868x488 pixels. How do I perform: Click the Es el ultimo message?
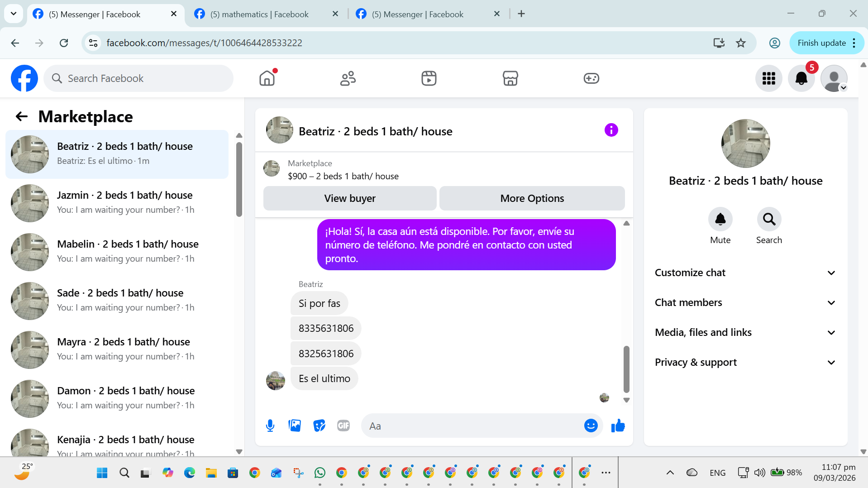pos(324,378)
